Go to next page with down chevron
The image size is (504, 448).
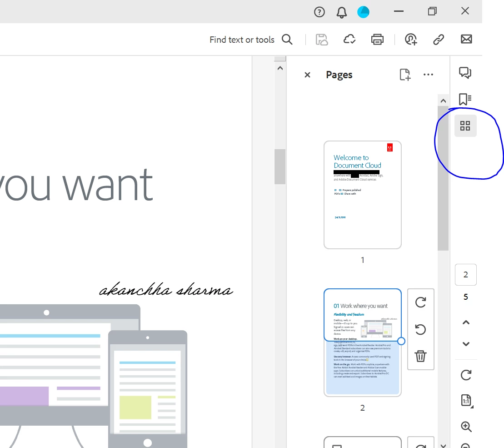pos(466,344)
